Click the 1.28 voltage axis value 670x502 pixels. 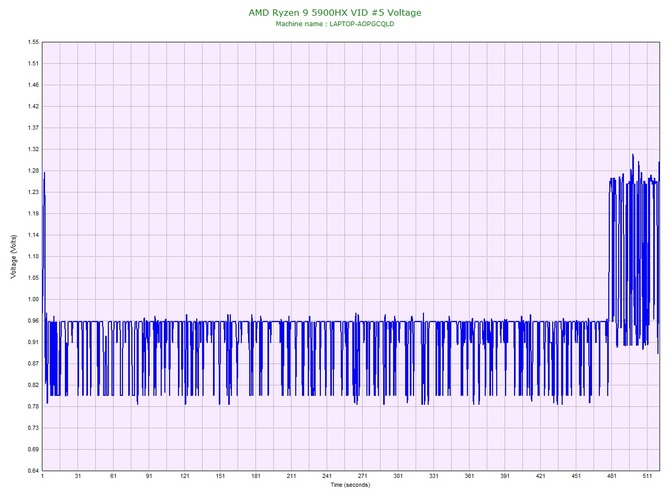click(x=33, y=170)
